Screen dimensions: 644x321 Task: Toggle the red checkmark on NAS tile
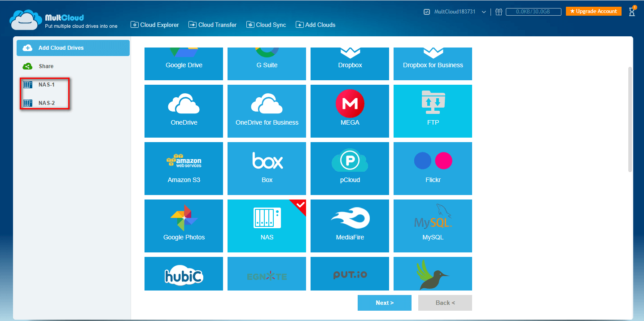click(300, 205)
